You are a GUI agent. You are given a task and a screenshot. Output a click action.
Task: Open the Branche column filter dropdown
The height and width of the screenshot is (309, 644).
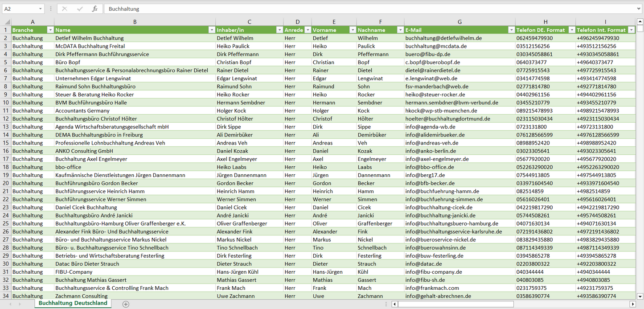pos(49,30)
